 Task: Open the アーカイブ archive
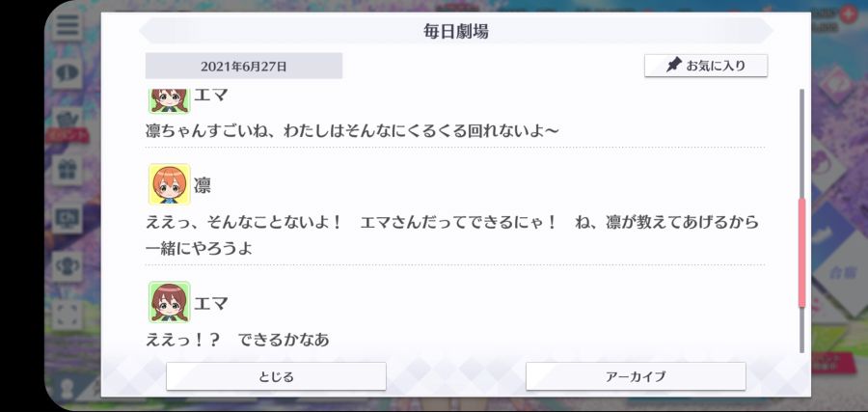pyautogui.click(x=636, y=376)
